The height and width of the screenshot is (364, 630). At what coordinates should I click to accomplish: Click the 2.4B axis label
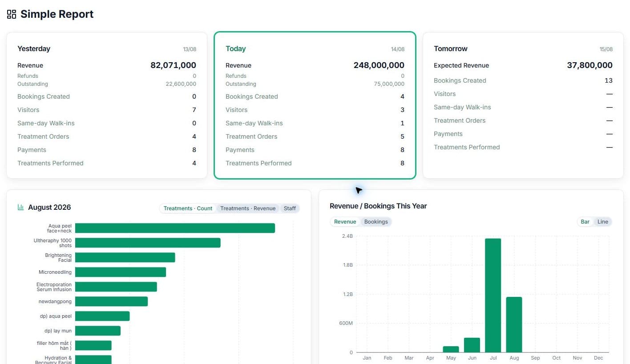tap(347, 236)
